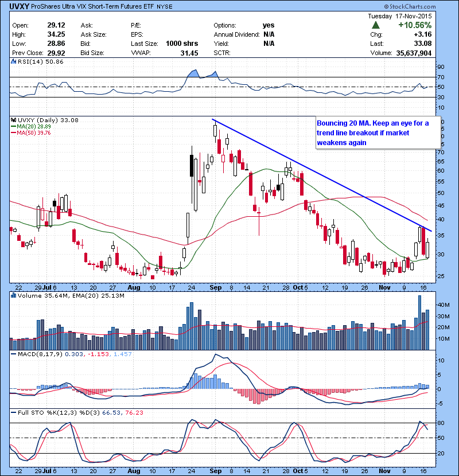Image resolution: width=459 pixels, height=476 pixels.
Task: Click the RSI(14) 50.86 indicator label
Action: coord(40,61)
